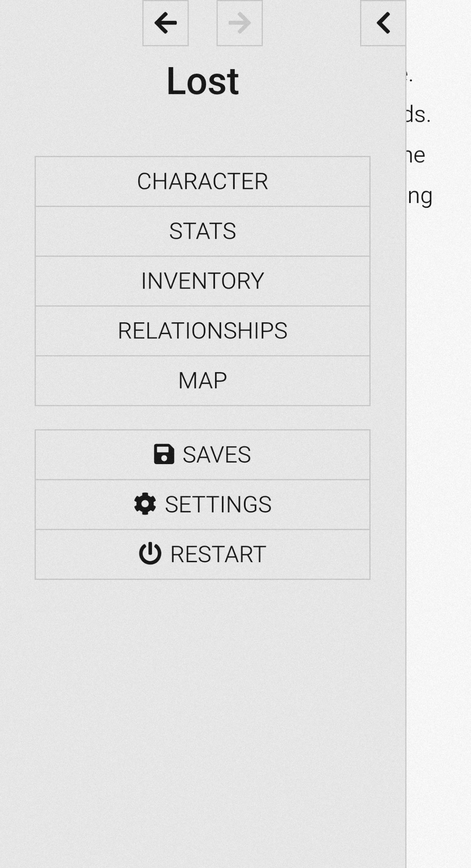Open the SAVES dialog via its label

[217, 454]
